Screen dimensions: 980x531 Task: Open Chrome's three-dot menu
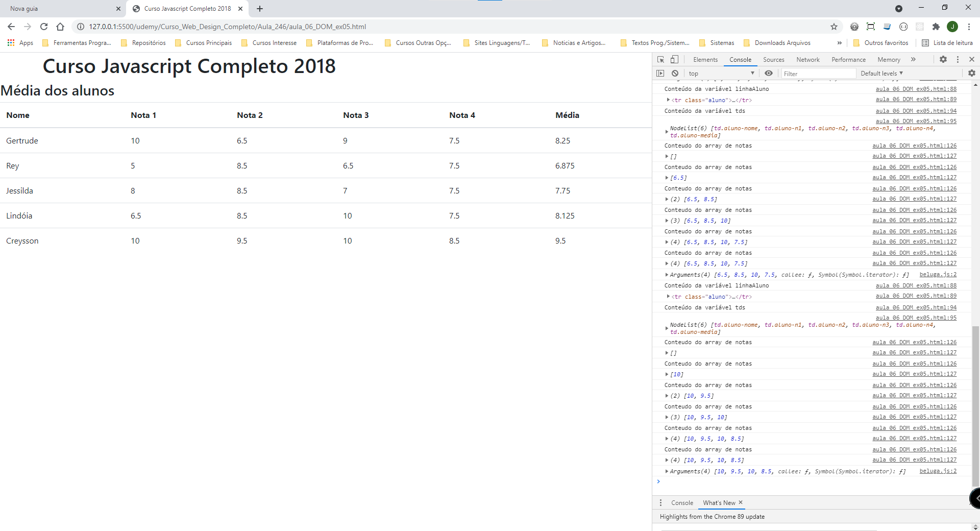[969, 27]
